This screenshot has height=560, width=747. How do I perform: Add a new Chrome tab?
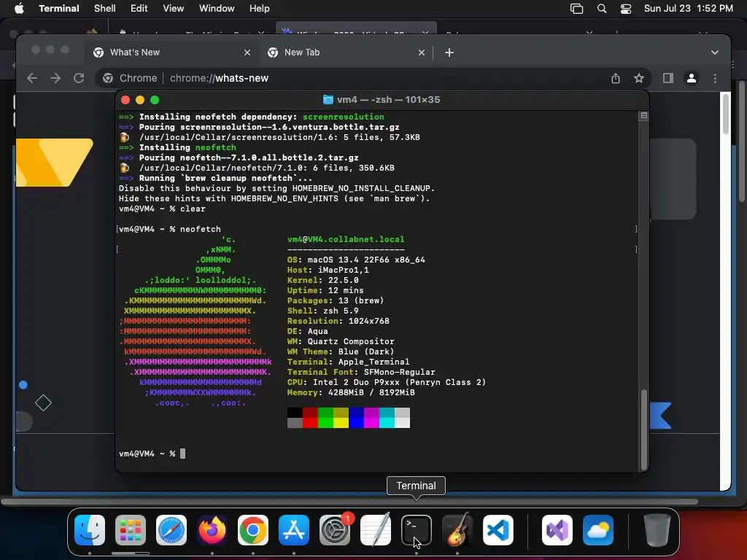449,52
